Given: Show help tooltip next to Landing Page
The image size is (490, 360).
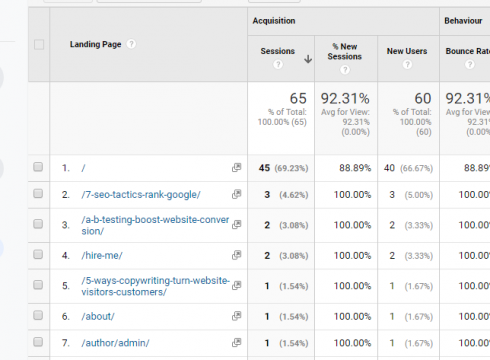Looking at the screenshot, I should point(131,44).
